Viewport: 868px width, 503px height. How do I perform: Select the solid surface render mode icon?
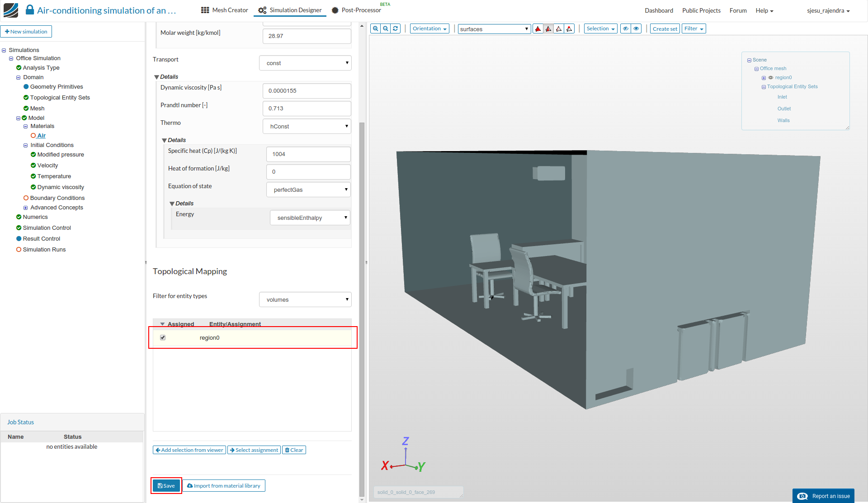[x=538, y=29]
